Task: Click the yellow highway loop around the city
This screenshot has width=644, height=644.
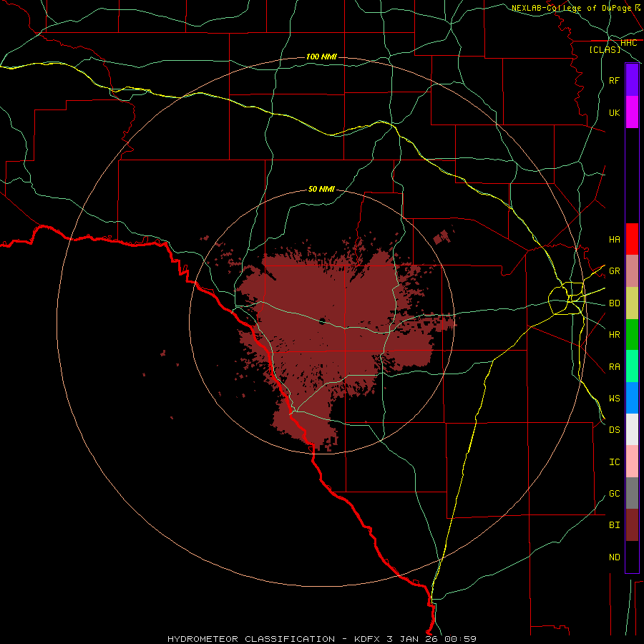Action: coord(567,298)
